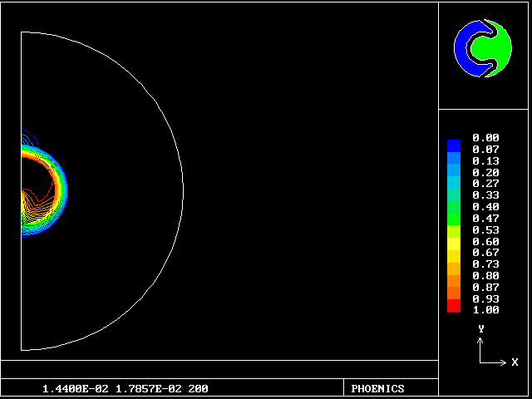Click the 1.7857E-02 value in status bar
This screenshot has width=532, height=399.
point(145,389)
